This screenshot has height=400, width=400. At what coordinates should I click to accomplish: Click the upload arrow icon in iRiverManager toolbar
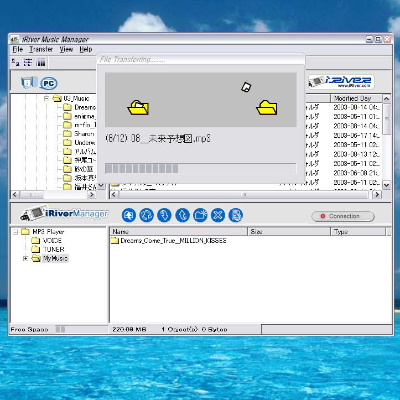point(182,215)
